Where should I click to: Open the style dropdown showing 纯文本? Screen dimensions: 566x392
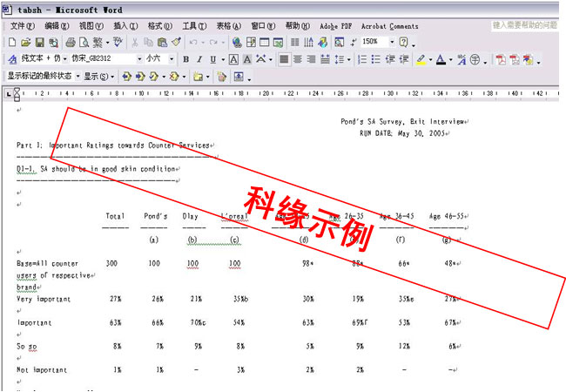pos(65,59)
